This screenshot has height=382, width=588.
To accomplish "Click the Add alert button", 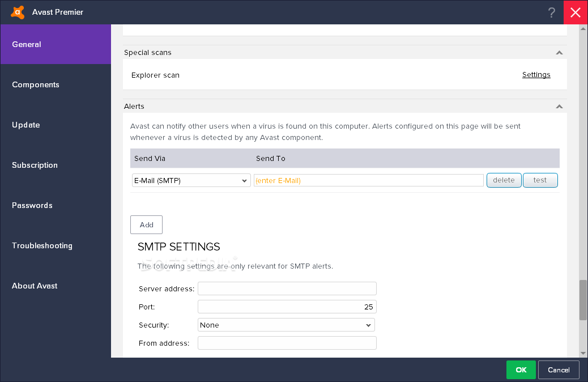I will tap(146, 225).
